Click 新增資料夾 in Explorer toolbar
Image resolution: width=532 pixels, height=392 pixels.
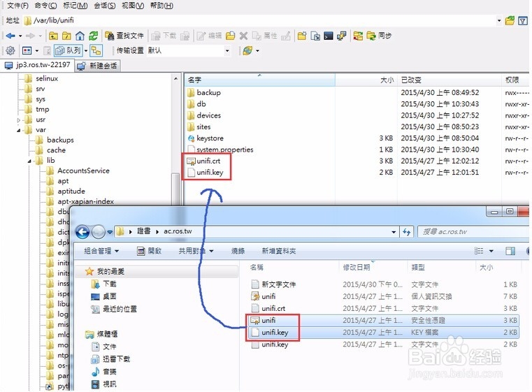pos(279,252)
